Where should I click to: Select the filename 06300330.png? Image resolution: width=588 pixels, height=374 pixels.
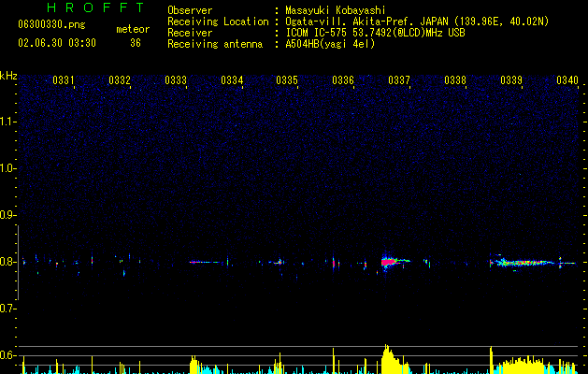[51, 25]
